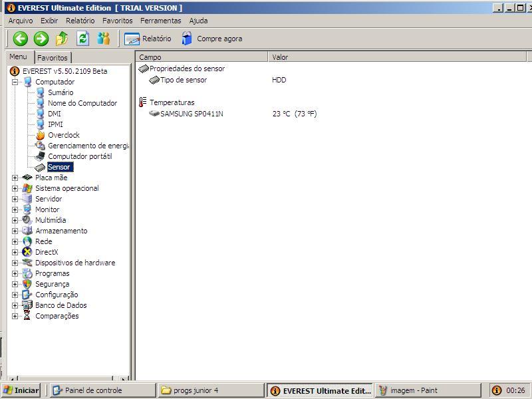
Task: Open the Relatório menu in menu bar
Action: coord(80,21)
